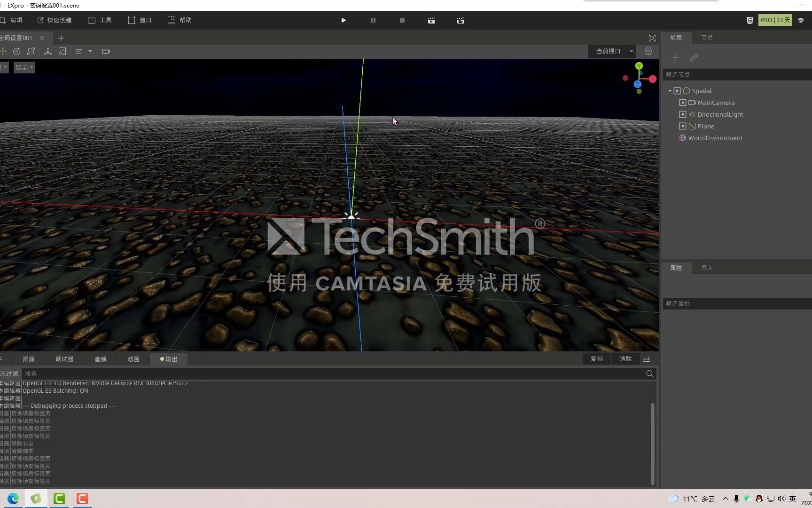Viewport: 812px width, 508px height.
Task: Click the HTML5 export icon
Action: pyautogui.click(x=750, y=20)
